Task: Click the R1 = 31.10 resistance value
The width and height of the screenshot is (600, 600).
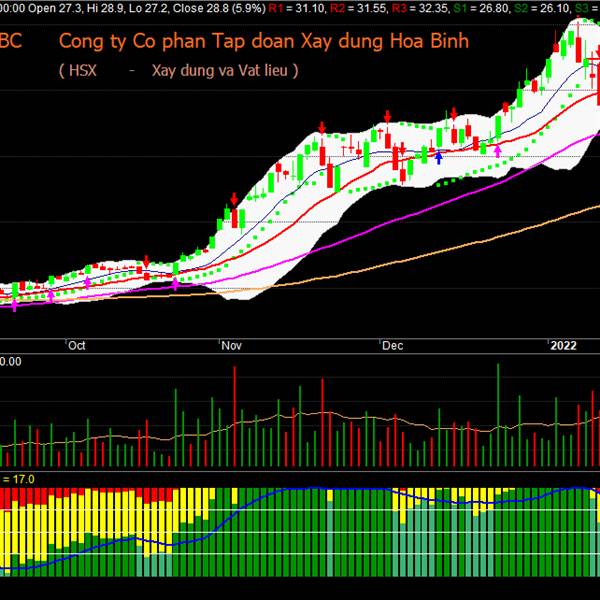Action: tap(297, 8)
